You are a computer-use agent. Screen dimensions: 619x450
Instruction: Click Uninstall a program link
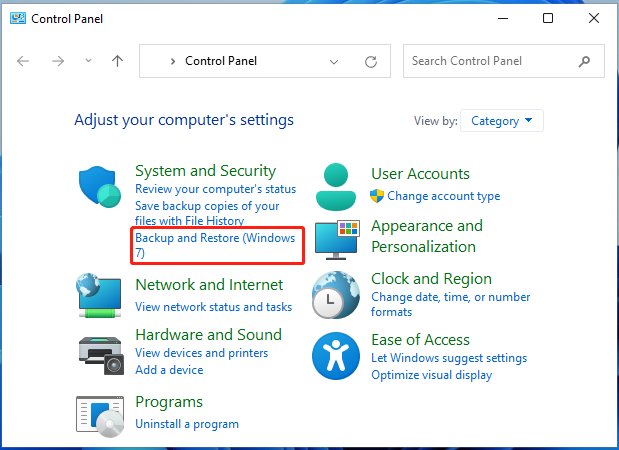click(187, 424)
